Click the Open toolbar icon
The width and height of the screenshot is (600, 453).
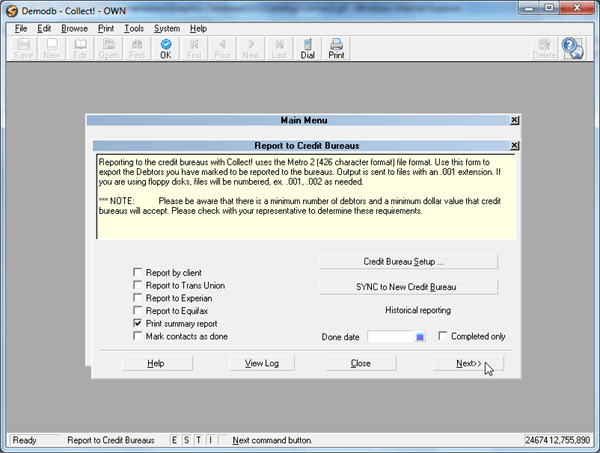[x=109, y=49]
